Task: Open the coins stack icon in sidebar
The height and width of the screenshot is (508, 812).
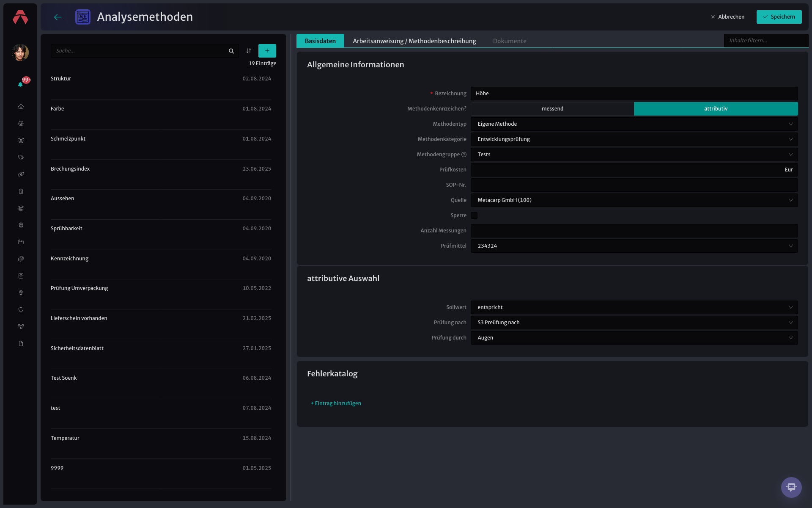Action: (21, 259)
